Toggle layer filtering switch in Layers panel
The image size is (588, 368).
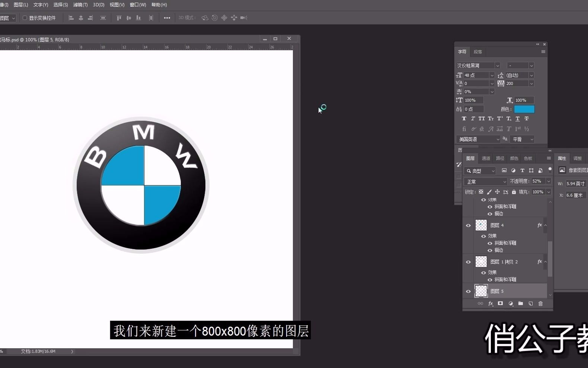coord(550,170)
